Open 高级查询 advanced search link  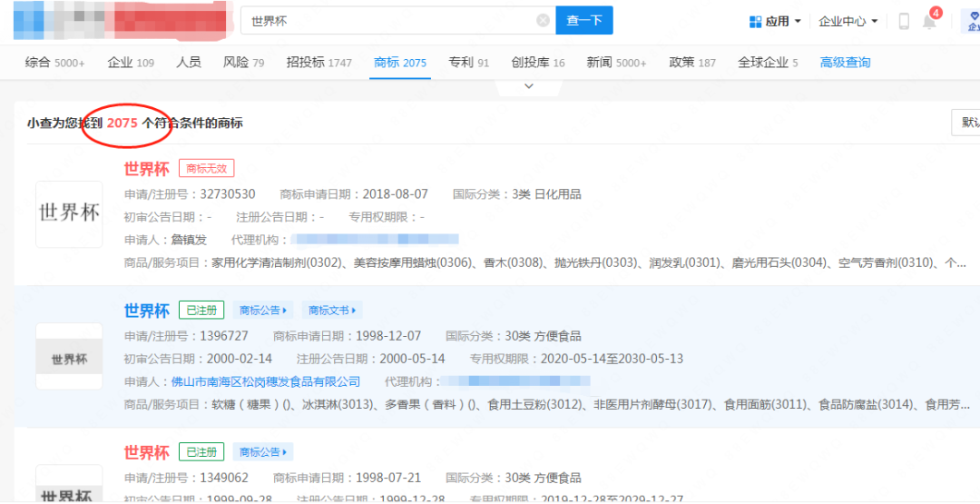[845, 63]
